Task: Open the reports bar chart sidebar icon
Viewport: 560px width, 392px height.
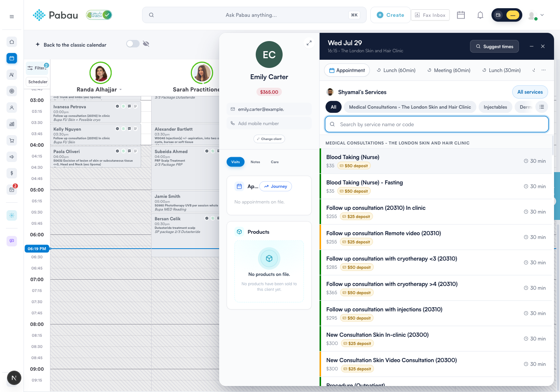Action: (12, 124)
